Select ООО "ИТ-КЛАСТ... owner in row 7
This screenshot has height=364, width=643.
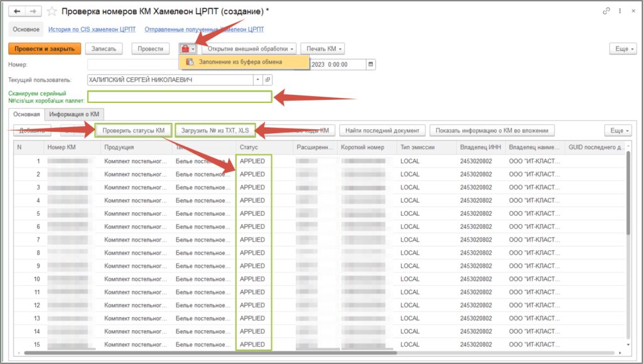(534, 240)
